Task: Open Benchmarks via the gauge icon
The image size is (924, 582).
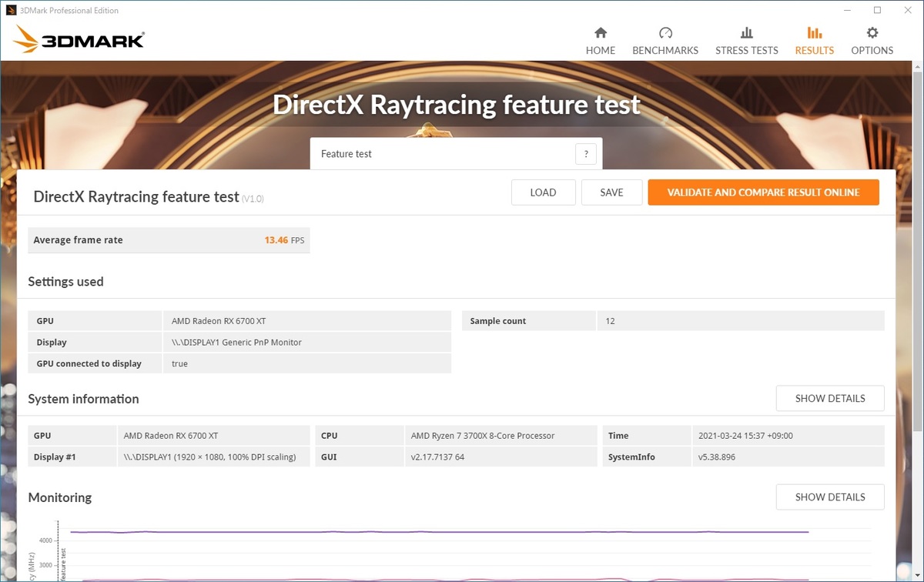Action: pos(665,33)
